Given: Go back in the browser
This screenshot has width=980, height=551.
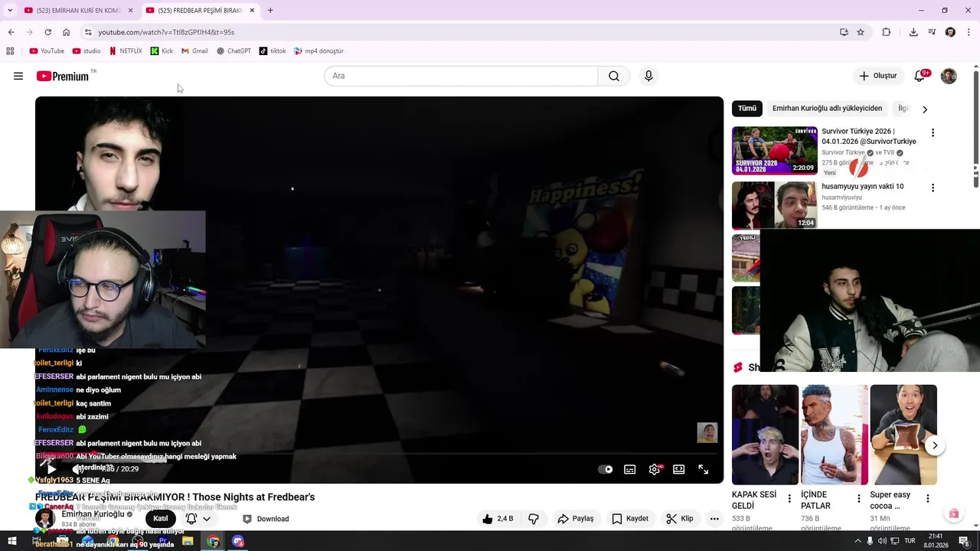Looking at the screenshot, I should pos(11,32).
